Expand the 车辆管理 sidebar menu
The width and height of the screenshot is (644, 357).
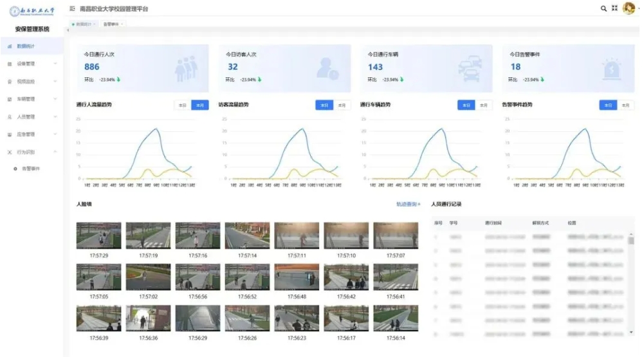pos(32,99)
